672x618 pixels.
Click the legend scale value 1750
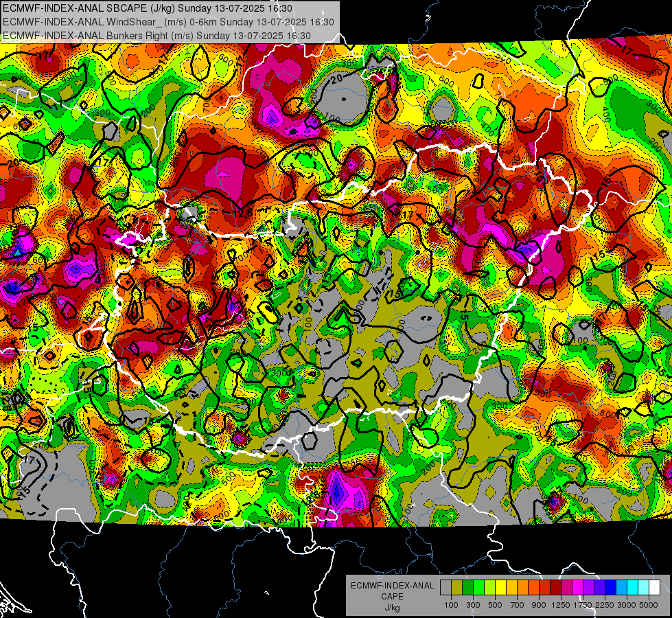point(583,605)
